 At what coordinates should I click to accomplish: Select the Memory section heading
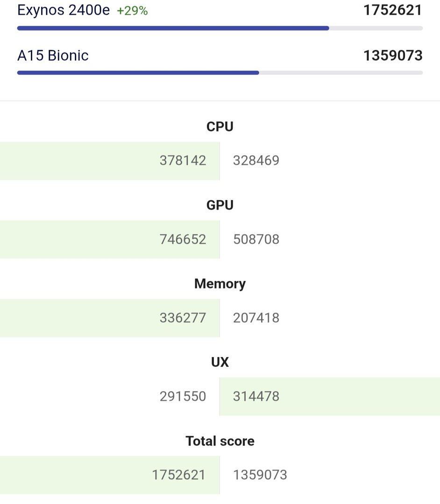click(x=220, y=284)
